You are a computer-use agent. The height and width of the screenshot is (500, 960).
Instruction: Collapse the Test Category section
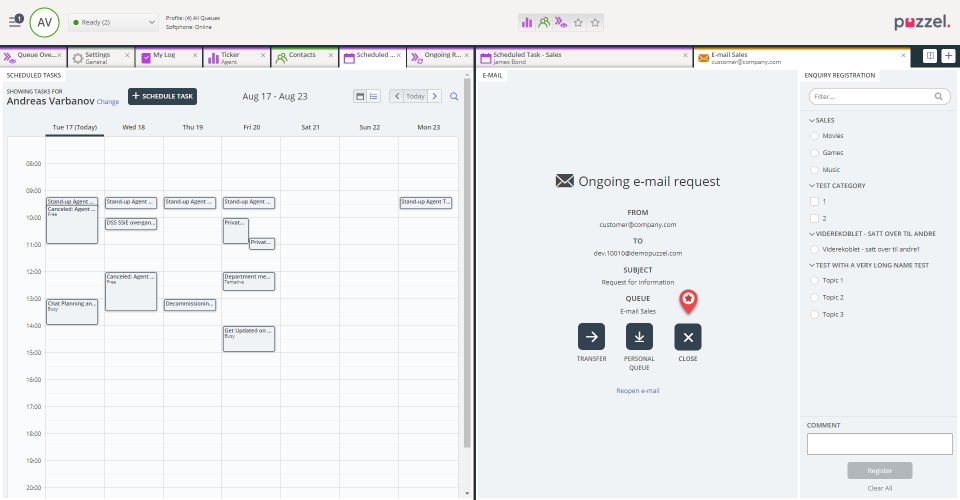coord(811,186)
